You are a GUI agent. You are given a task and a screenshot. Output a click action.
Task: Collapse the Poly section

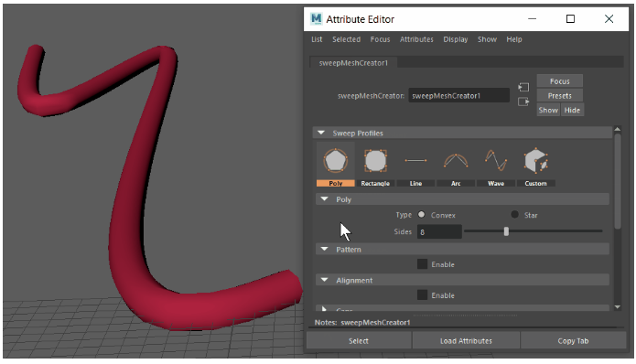pyautogui.click(x=325, y=199)
